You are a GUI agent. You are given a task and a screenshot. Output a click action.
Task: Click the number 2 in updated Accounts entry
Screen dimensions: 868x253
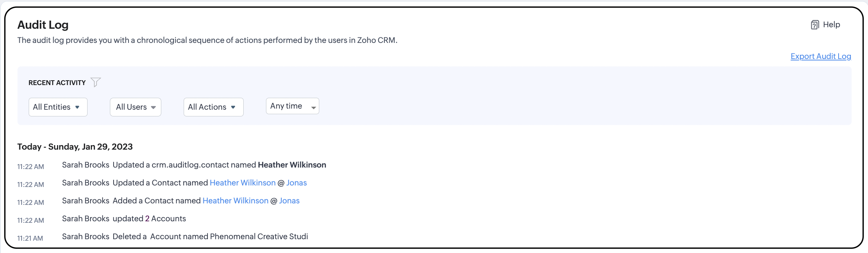[147, 219]
